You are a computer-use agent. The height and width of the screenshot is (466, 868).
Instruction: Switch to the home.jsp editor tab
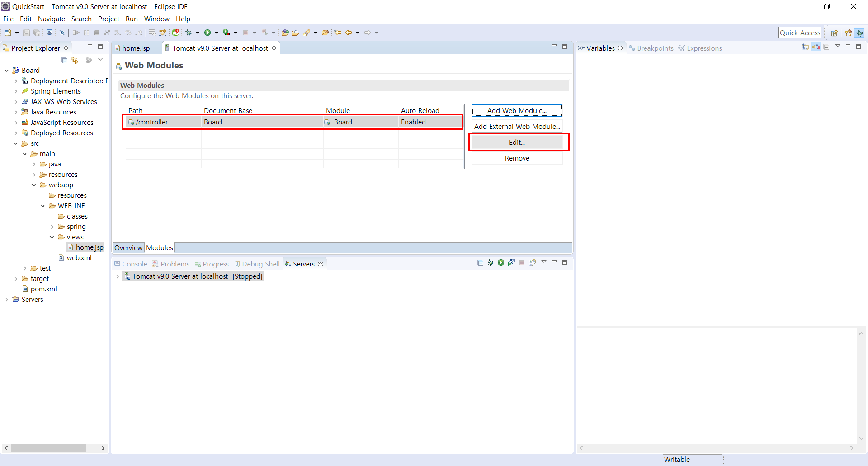pos(136,48)
